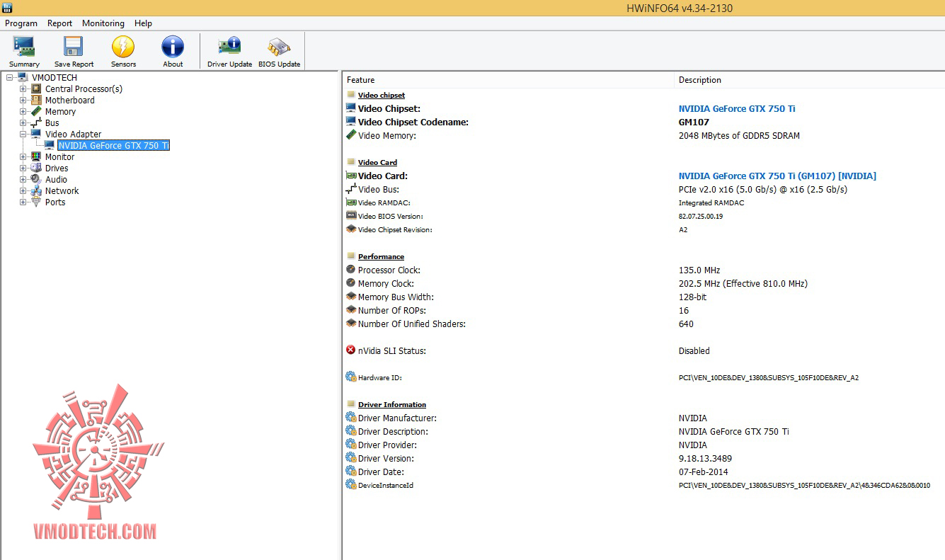Click the Audio speaker tree icon
The width and height of the screenshot is (945, 560).
pos(37,179)
